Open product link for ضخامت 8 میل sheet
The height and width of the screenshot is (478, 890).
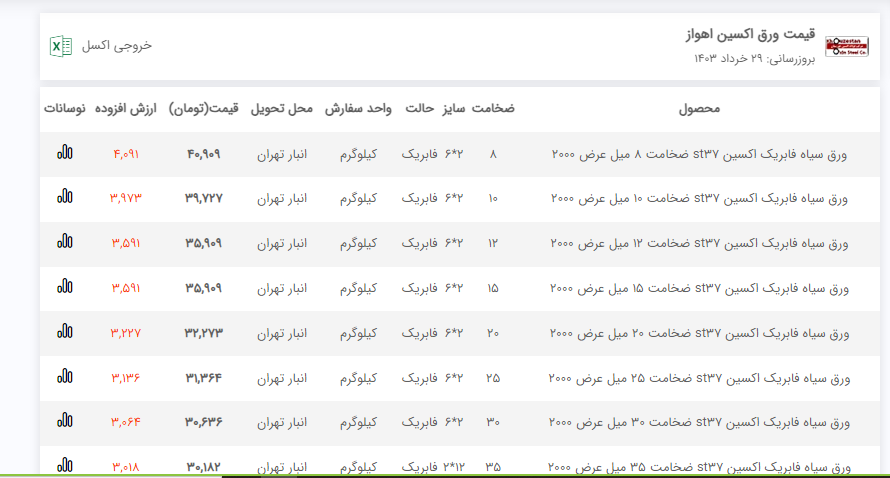pos(699,154)
